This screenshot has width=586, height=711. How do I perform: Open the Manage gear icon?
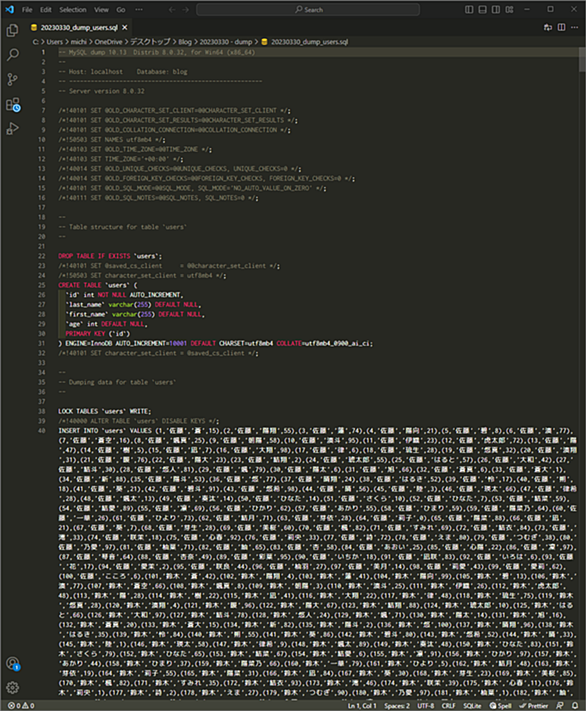tap(13, 687)
